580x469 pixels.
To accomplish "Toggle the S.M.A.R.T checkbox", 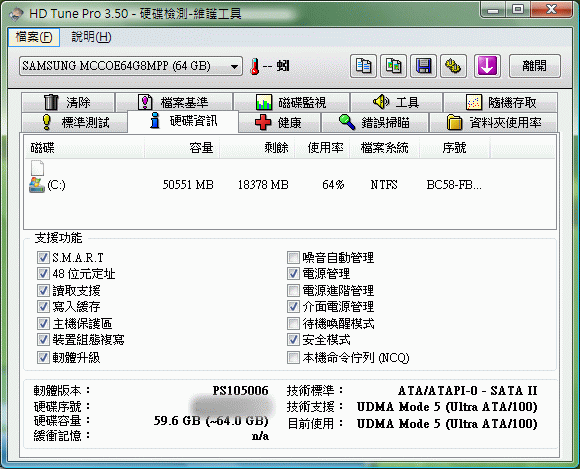I will (43, 257).
